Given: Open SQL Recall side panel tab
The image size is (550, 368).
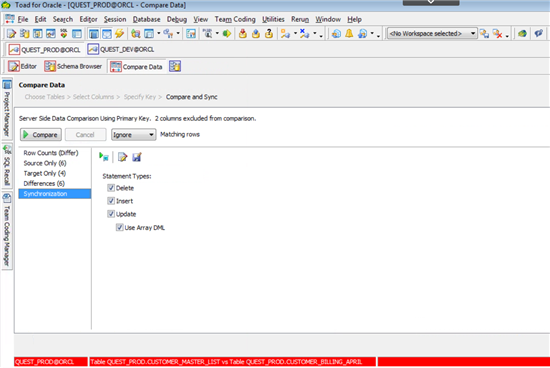Looking at the screenshot, I should point(7,166).
